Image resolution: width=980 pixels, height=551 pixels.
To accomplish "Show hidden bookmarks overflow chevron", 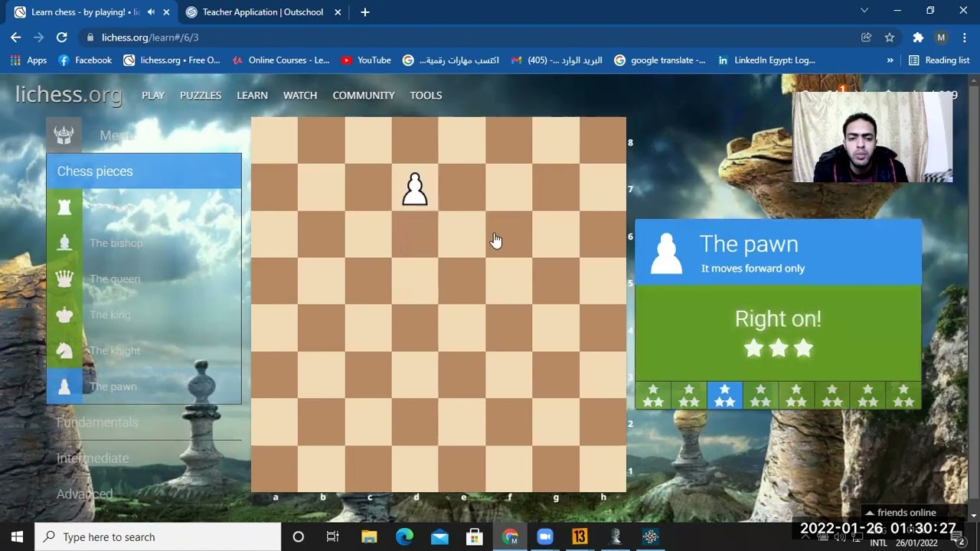I will click(x=890, y=60).
